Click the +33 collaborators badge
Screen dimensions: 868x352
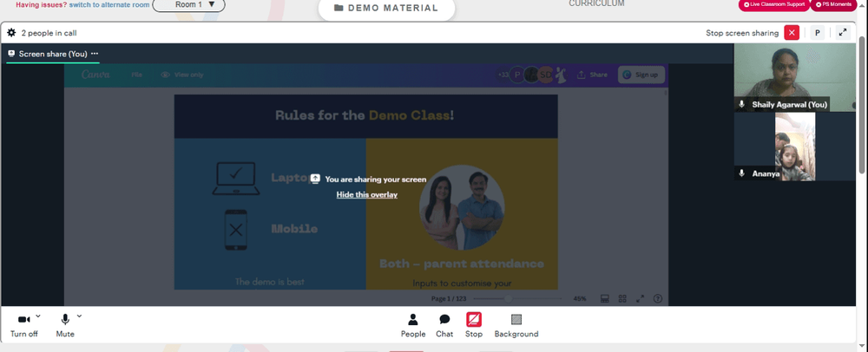pos(503,75)
